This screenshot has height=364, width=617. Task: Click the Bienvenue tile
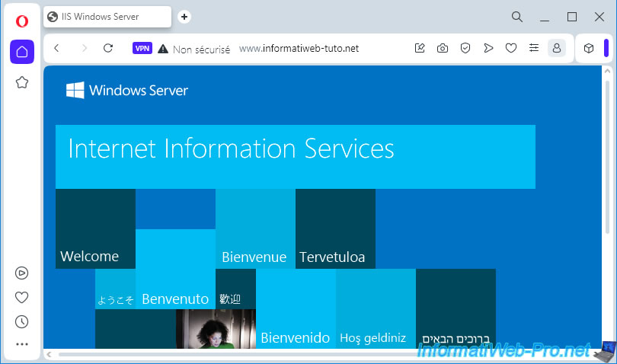[x=255, y=228]
